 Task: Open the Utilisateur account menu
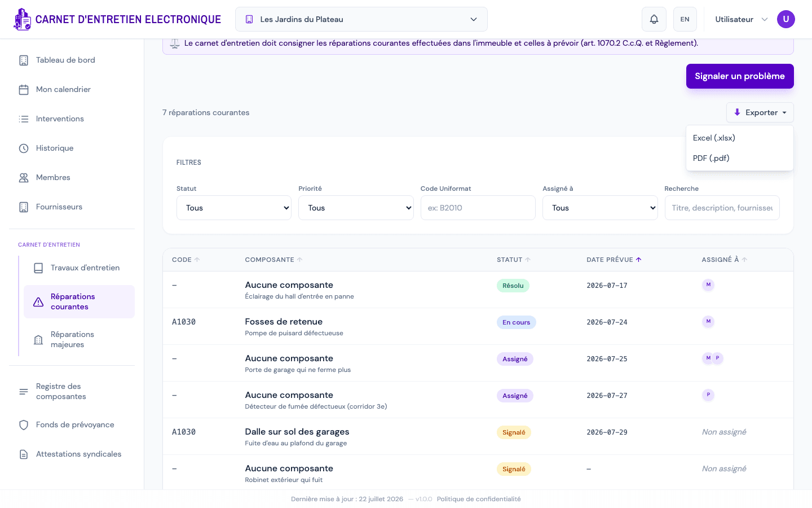click(x=742, y=19)
